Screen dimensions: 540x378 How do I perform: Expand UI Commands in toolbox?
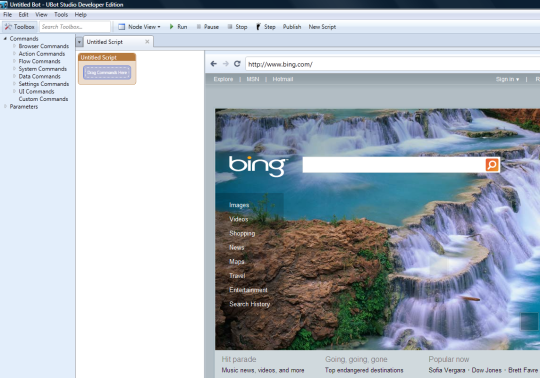click(14, 91)
